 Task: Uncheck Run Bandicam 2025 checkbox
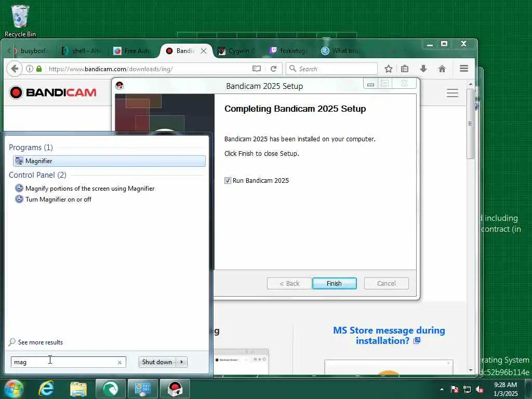click(228, 180)
